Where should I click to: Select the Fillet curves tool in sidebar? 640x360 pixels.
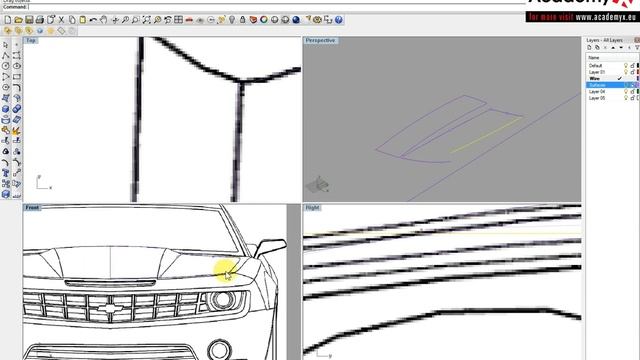[16, 87]
